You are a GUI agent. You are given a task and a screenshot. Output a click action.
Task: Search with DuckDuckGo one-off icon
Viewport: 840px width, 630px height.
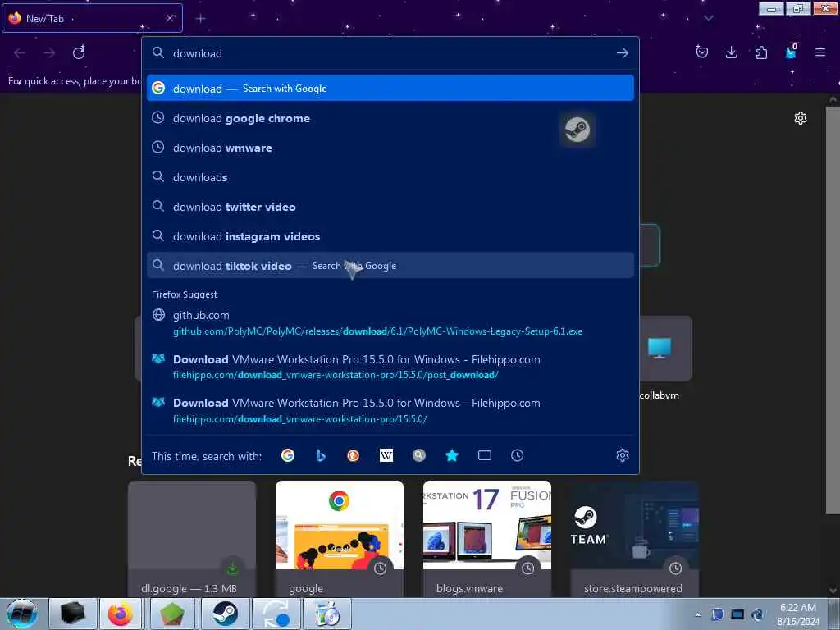[x=353, y=455]
